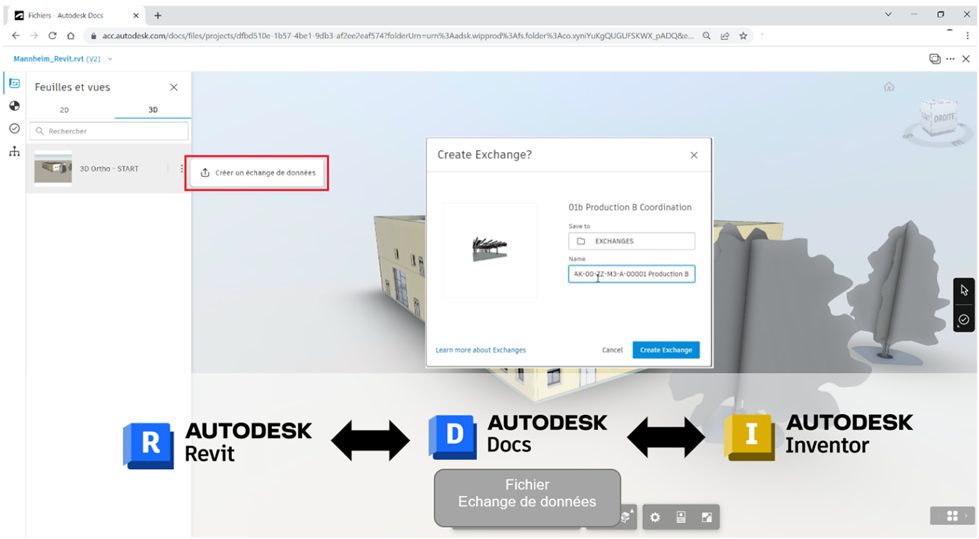The width and height of the screenshot is (979, 539).
Task: Click the exchange preview thumbnail in dialog
Action: (490, 249)
